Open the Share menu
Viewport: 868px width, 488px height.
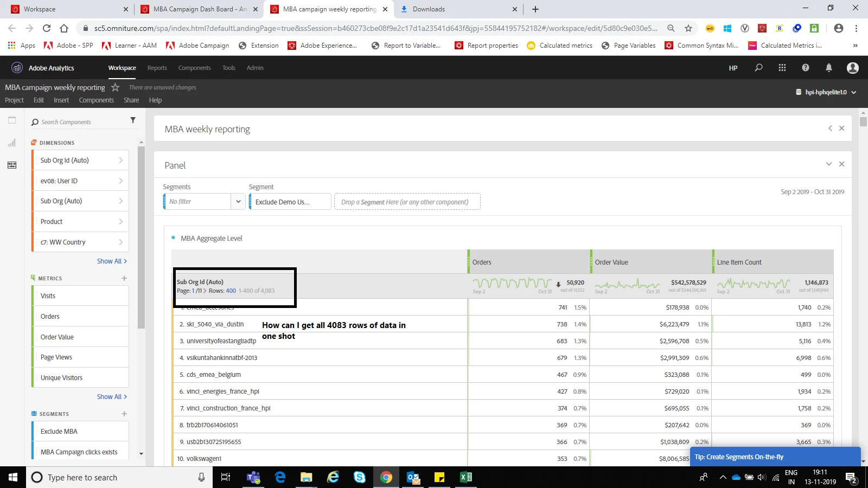[131, 100]
